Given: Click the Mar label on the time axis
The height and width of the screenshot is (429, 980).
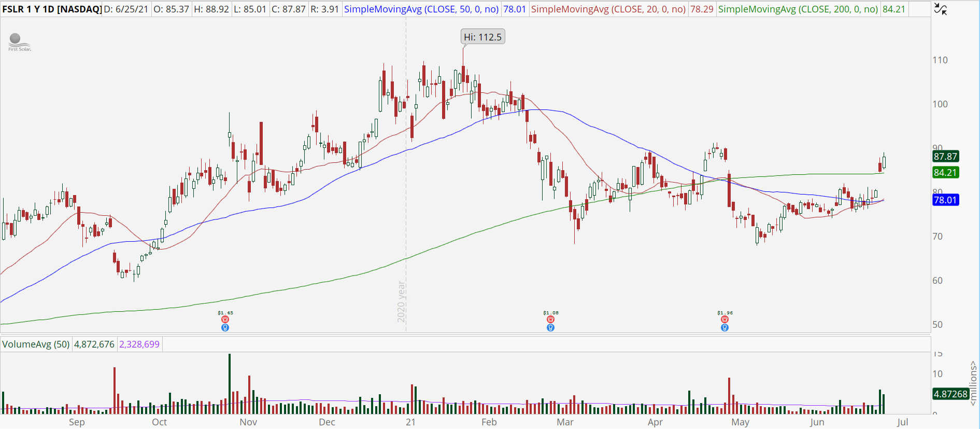Looking at the screenshot, I should (x=565, y=422).
